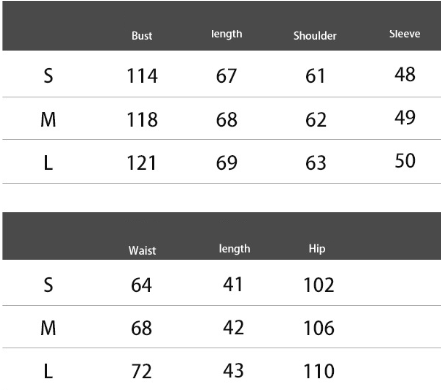Click shoulder value 61
This screenshot has height=390, width=441.
click(315, 76)
